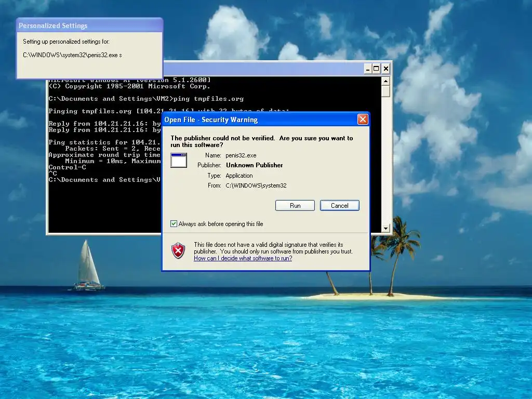The height and width of the screenshot is (399, 532).
Task: Click the Run button in Security Warning
Action: pos(295,206)
